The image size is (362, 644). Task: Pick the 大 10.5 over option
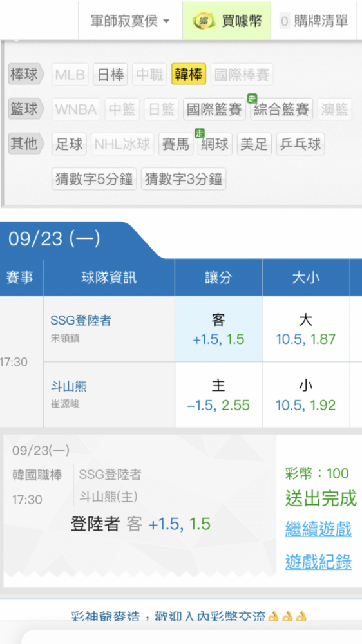(x=306, y=329)
